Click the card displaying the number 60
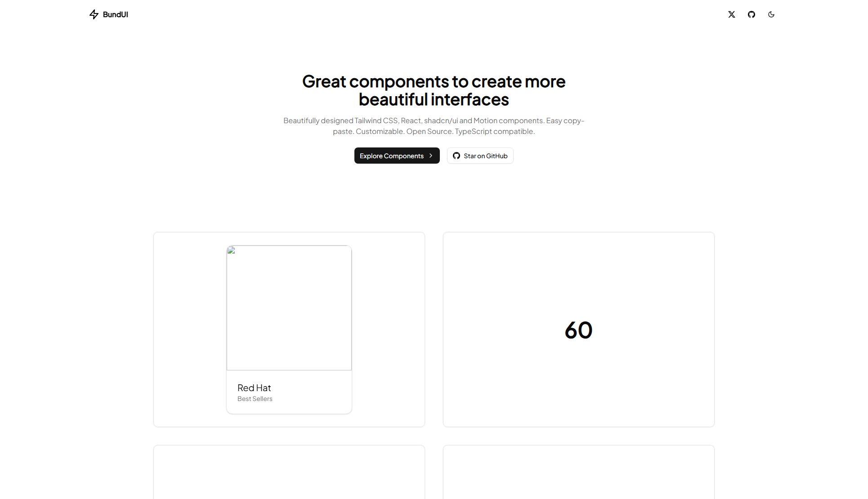 click(x=578, y=330)
